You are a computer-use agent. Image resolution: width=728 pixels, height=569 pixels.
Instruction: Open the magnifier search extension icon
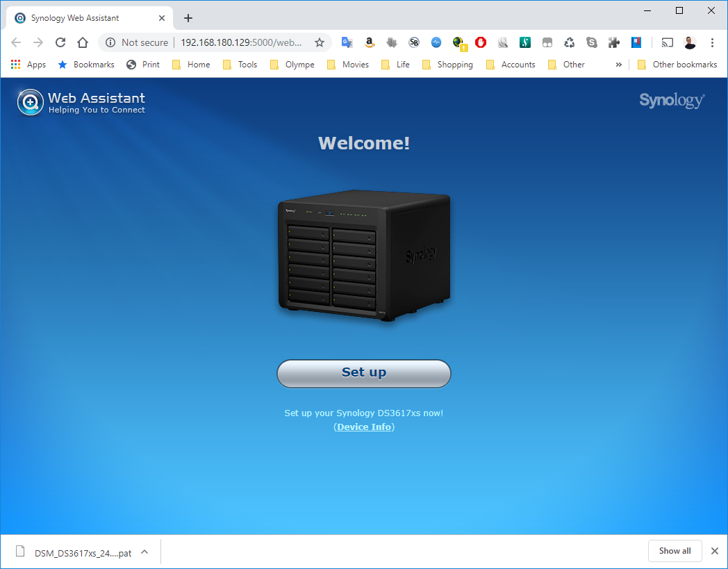503,43
